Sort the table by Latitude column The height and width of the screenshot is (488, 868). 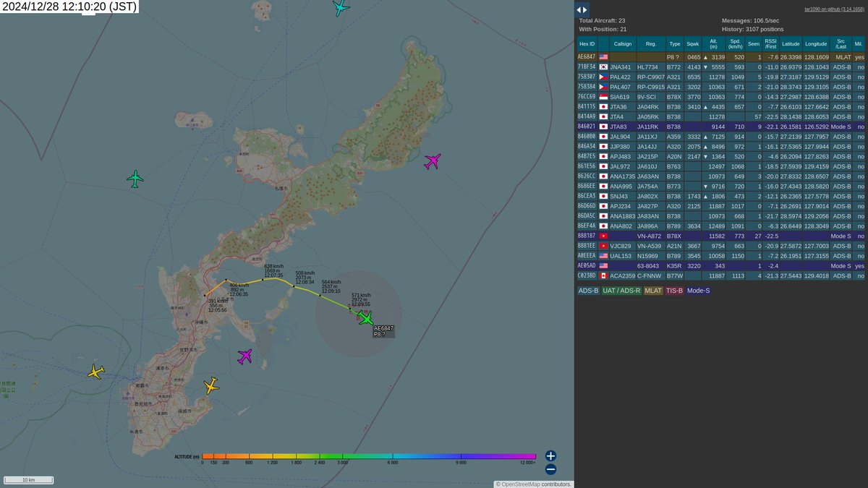pyautogui.click(x=791, y=44)
